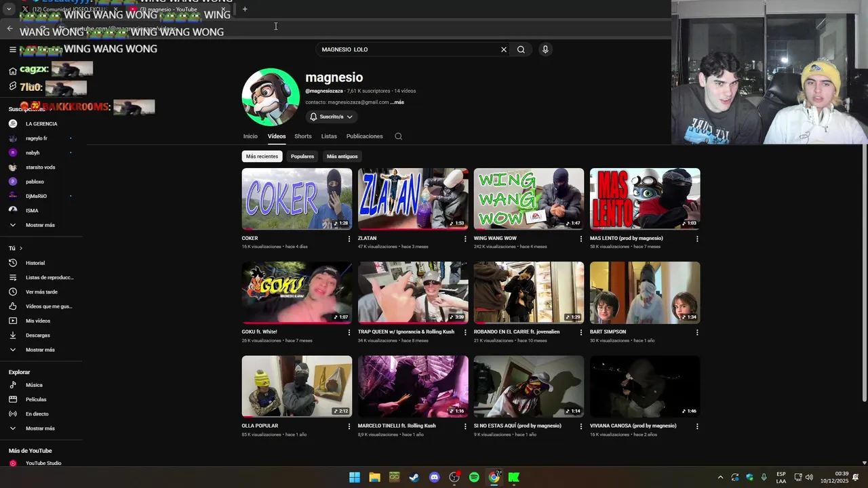Screen dimensions: 868x488
Task: Expand Mostrar más under subscriptions list
Action: (41, 225)
